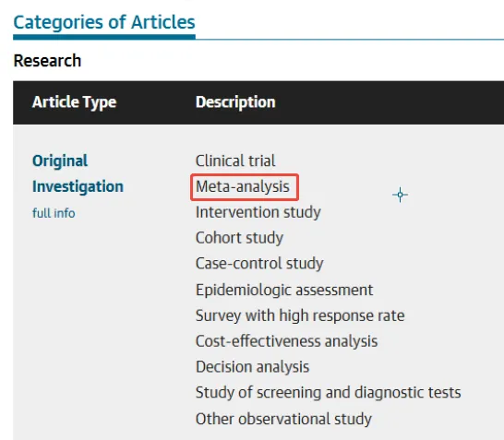The image size is (504, 440).
Task: Click the Clinical trial text
Action: pyautogui.click(x=235, y=161)
